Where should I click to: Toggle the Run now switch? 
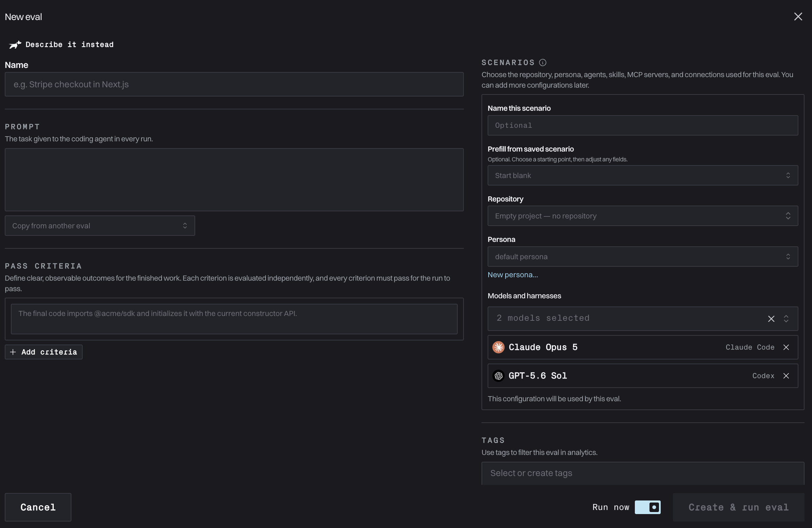pyautogui.click(x=647, y=507)
